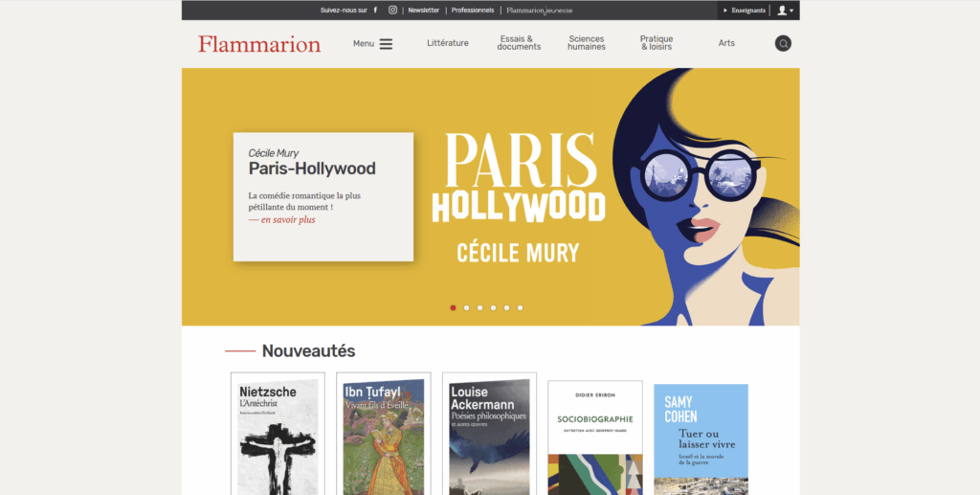Screen dimensions: 980x495
Task: Open the Essais & documents menu
Action: [519, 42]
